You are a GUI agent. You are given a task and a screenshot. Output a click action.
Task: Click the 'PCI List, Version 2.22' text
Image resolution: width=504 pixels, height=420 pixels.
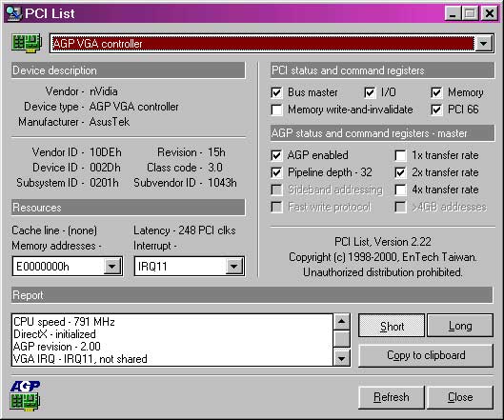383,242
